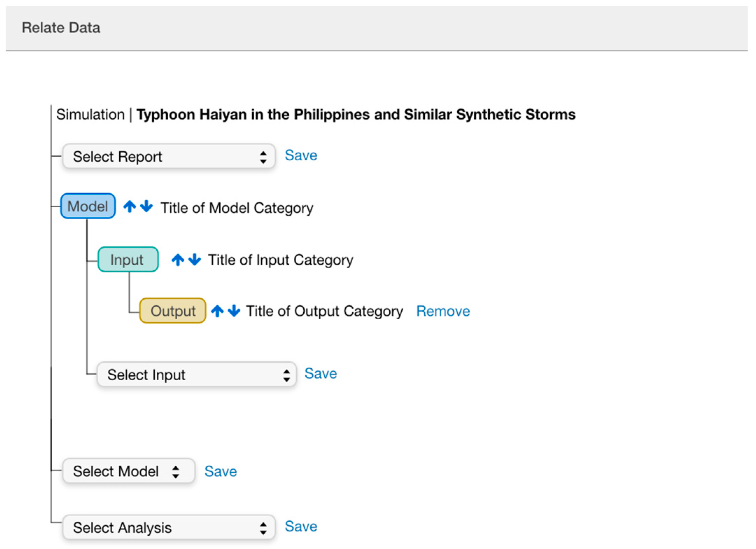The height and width of the screenshot is (549, 756).
Task: Move Output category up with arrow
Action: point(217,311)
